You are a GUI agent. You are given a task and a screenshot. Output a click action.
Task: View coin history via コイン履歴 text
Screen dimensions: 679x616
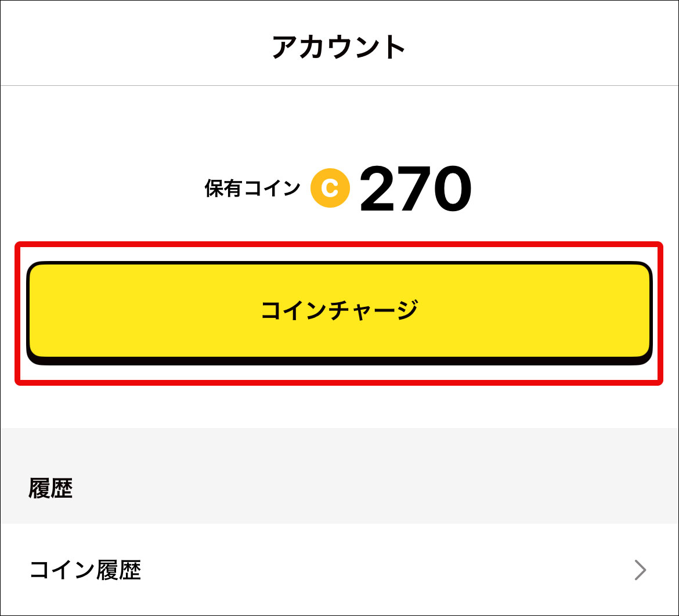click(85, 571)
